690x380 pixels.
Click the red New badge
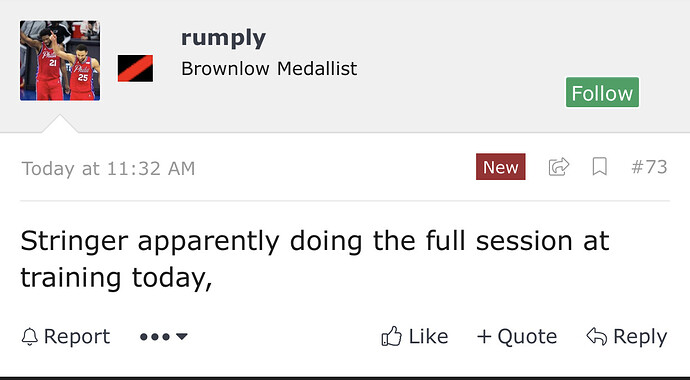tap(500, 167)
